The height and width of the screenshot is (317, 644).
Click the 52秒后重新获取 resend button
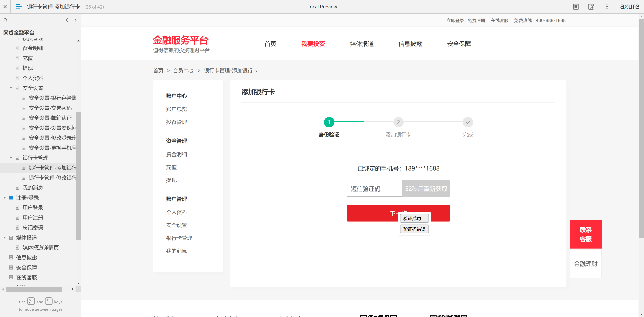click(426, 188)
